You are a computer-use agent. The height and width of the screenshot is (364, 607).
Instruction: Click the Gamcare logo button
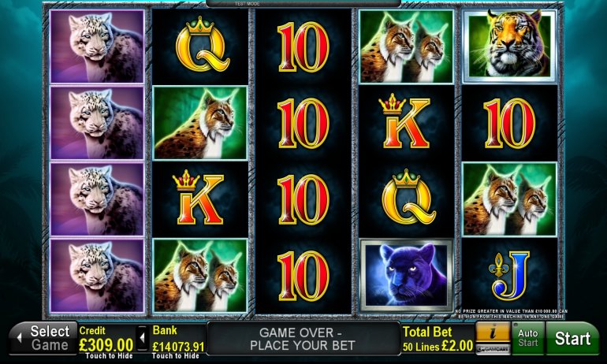[x=493, y=348]
